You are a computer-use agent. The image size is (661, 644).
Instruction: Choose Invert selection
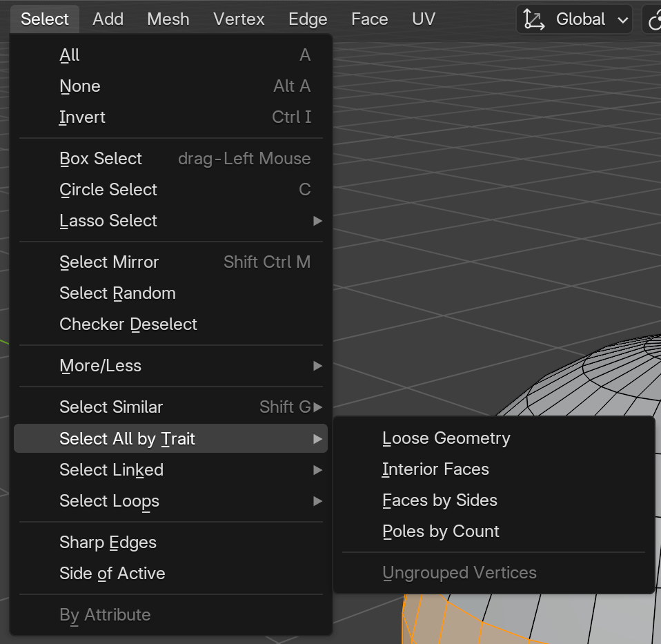(170, 117)
